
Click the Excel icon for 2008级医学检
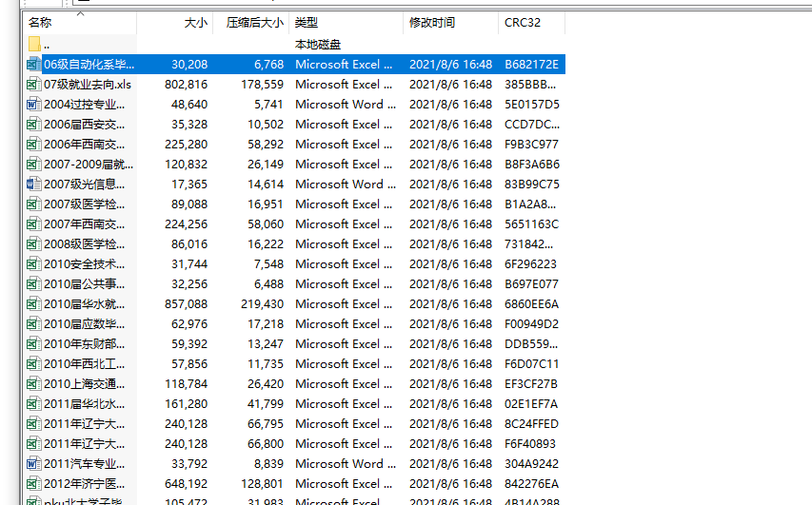pos(33,244)
